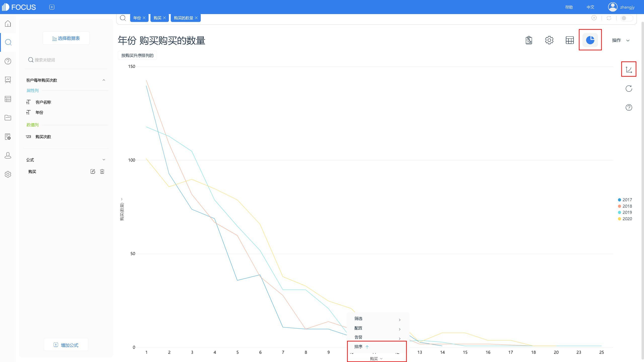The image size is (644, 362).
Task: Click the chart title 年份 购买购买的数量
Action: click(162, 40)
